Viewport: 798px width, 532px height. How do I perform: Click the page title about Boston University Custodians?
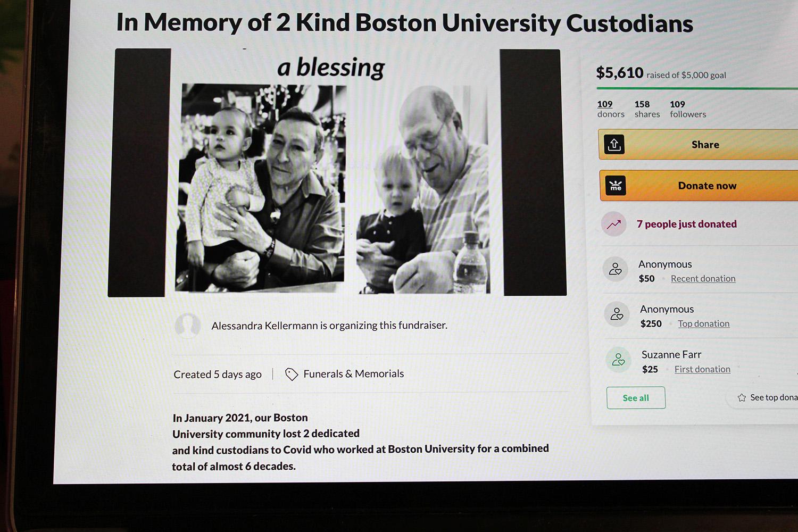(x=404, y=23)
